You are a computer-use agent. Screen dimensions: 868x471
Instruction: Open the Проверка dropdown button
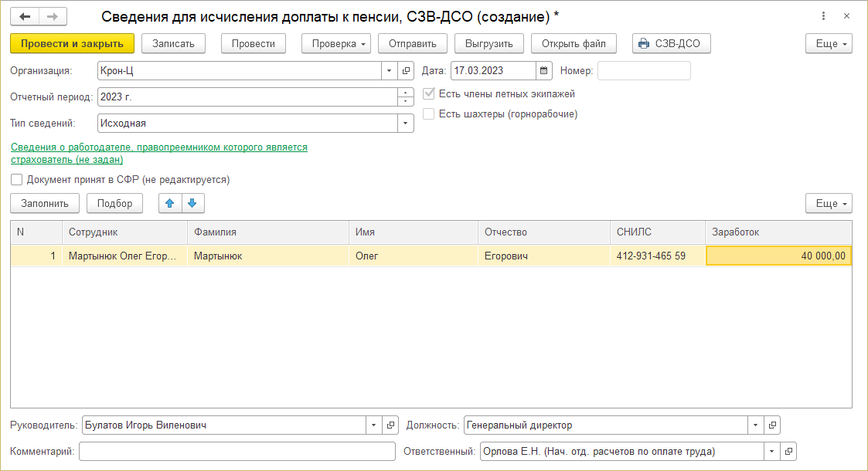coord(336,44)
